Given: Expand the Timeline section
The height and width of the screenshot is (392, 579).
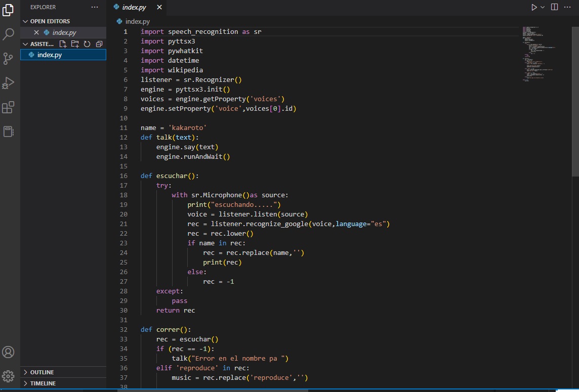Looking at the screenshot, I should 63,383.
